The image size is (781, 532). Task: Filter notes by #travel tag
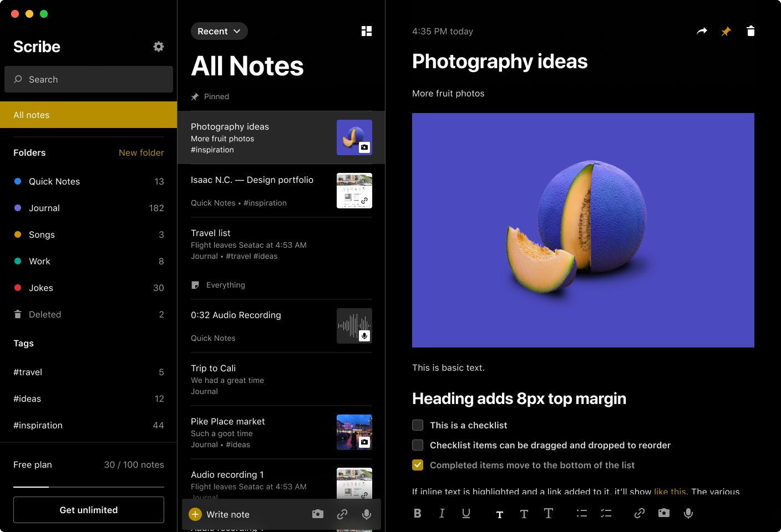(89, 372)
